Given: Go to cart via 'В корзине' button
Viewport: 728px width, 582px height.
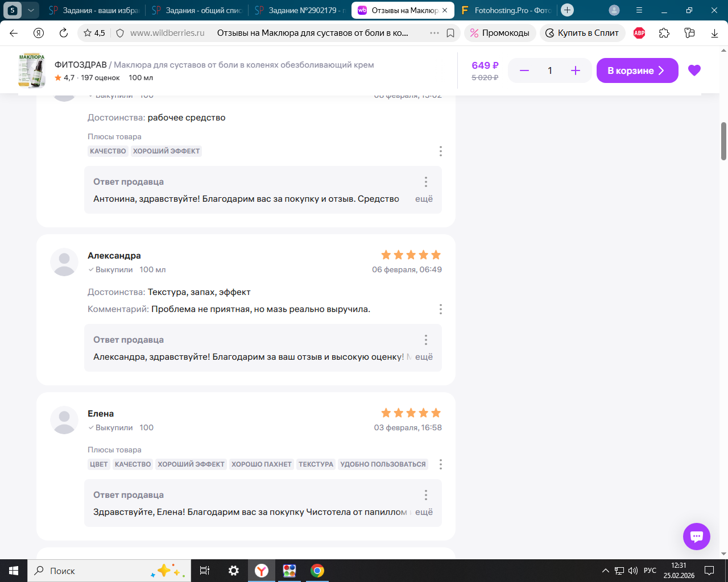Looking at the screenshot, I should 637,70.
